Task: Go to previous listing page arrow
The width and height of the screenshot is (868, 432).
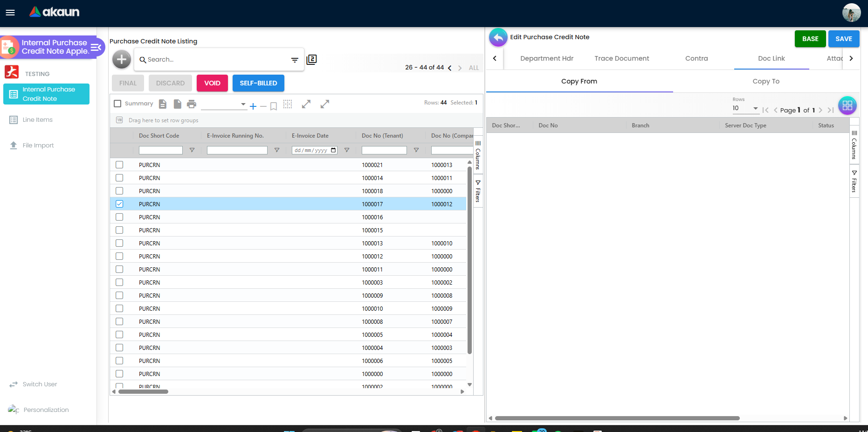Action: (x=449, y=68)
